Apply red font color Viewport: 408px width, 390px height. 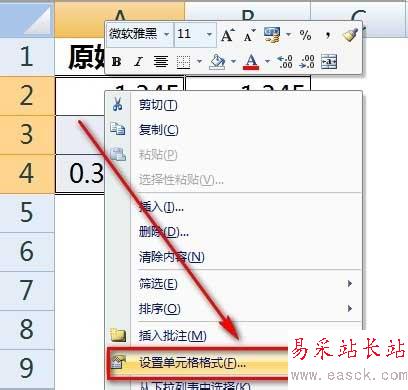[x=251, y=62]
